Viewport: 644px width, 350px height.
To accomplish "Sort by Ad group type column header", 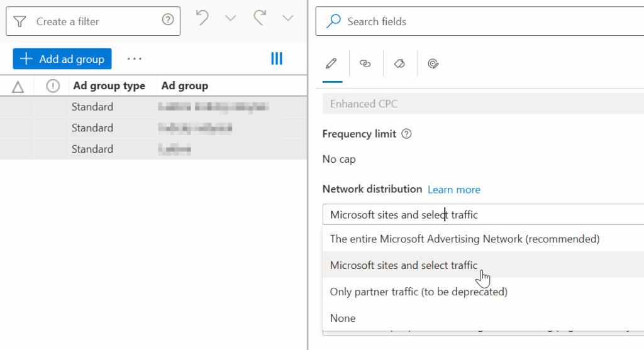I will coord(109,85).
